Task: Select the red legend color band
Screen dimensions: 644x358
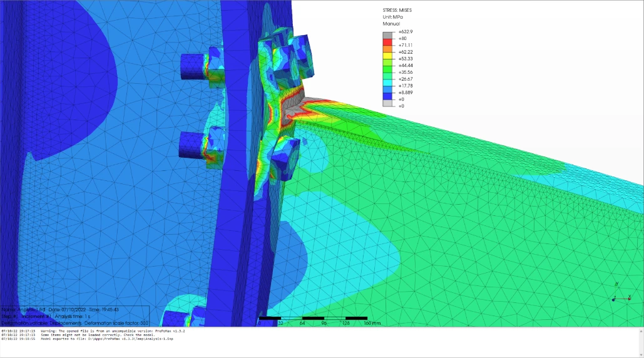Action: click(388, 41)
